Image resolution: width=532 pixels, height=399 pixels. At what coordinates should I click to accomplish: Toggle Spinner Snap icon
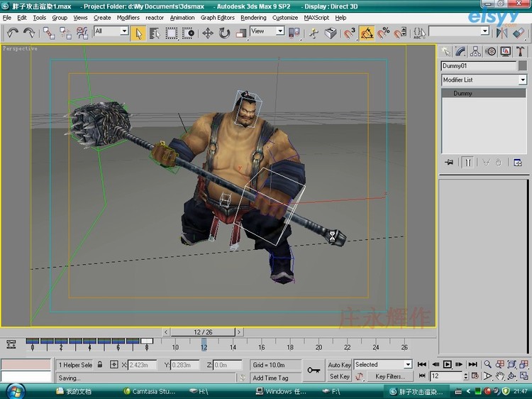point(400,33)
